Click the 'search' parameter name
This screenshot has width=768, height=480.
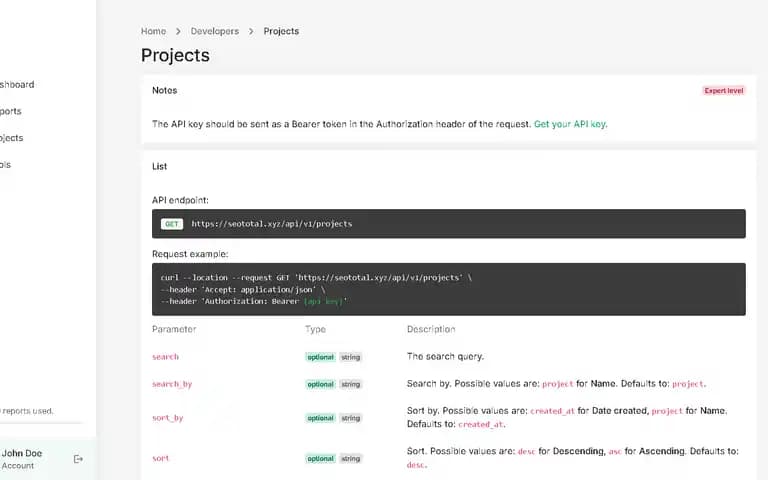coord(166,357)
